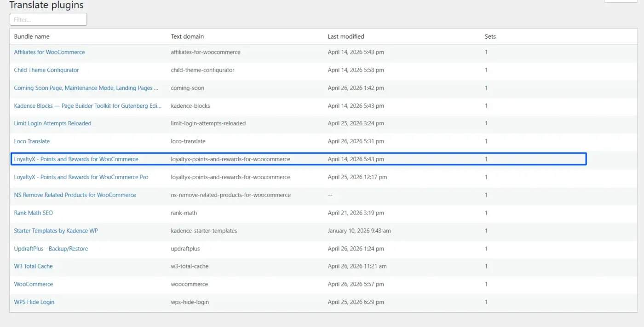The height and width of the screenshot is (327, 644).
Task: Open Coming Soon Page, Maintenance Mode bundle
Action: click(x=86, y=88)
